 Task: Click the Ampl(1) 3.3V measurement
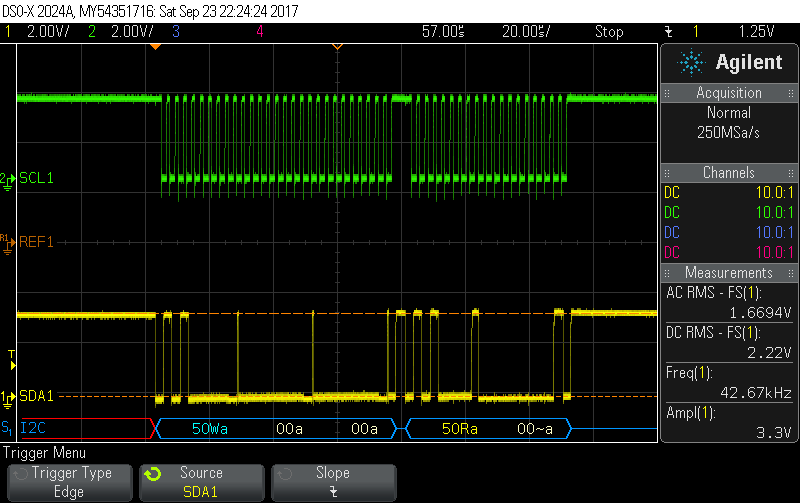[729, 423]
